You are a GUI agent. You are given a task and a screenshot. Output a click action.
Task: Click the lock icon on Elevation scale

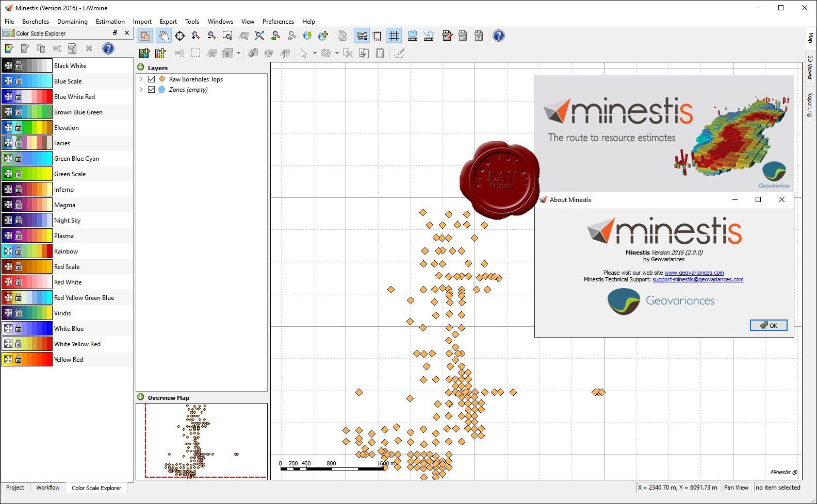click(x=19, y=128)
